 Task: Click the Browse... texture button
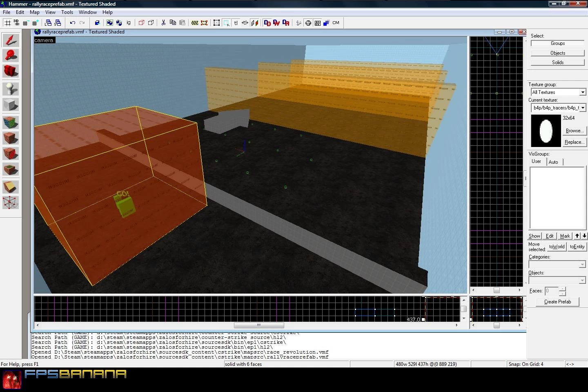[575, 131]
